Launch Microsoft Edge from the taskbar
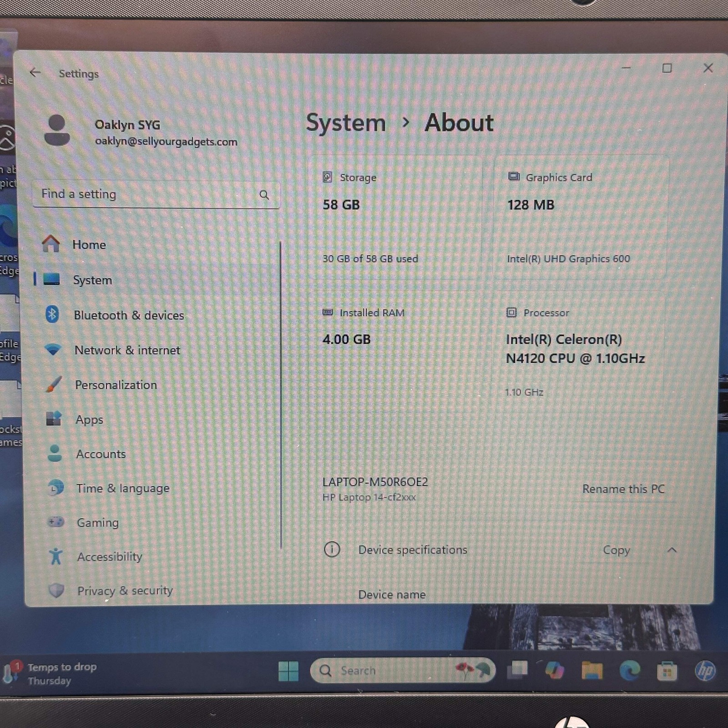Viewport: 728px width, 728px height. click(630, 670)
